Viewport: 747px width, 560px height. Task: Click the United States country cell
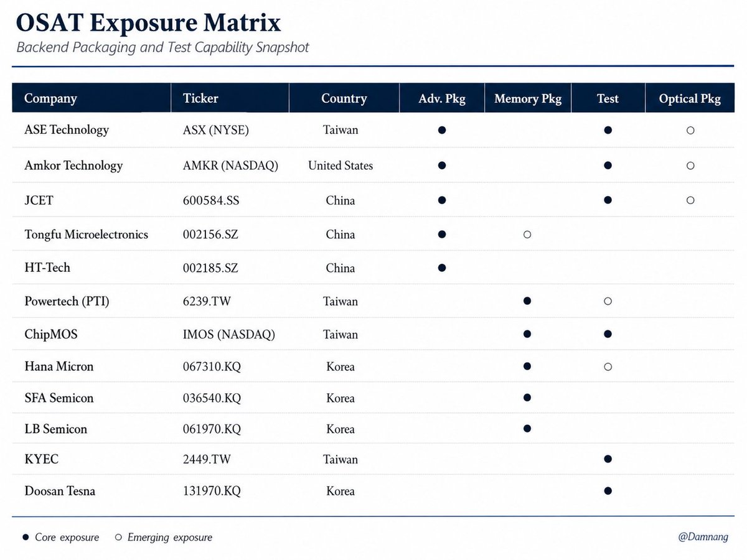(341, 166)
